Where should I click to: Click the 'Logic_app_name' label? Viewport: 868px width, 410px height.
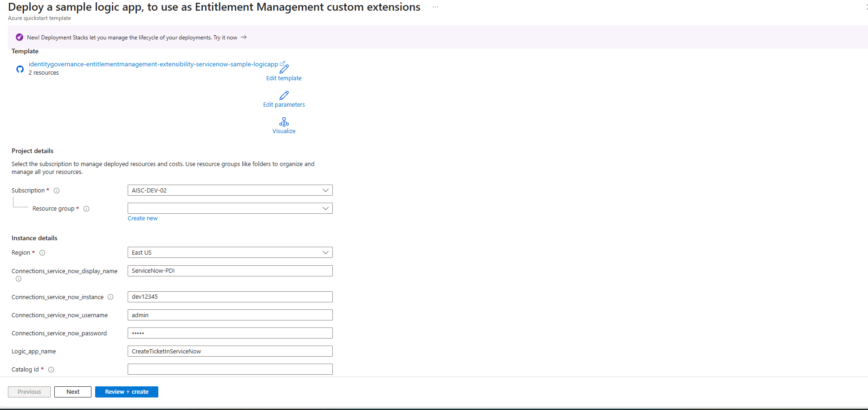(34, 352)
